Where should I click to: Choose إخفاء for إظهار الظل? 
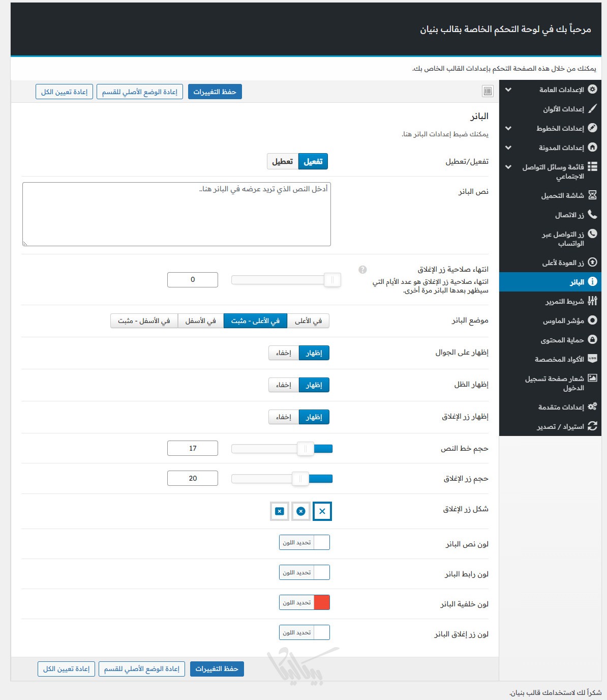[284, 385]
